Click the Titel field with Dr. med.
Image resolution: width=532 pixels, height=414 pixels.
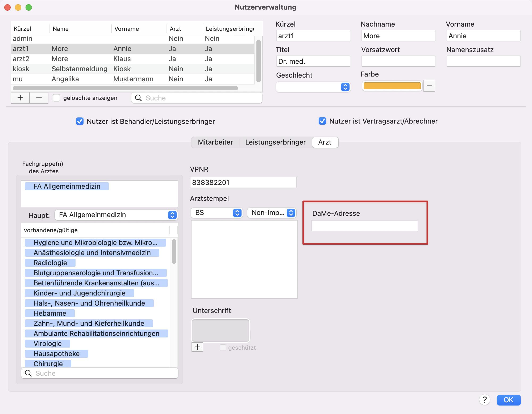point(313,61)
